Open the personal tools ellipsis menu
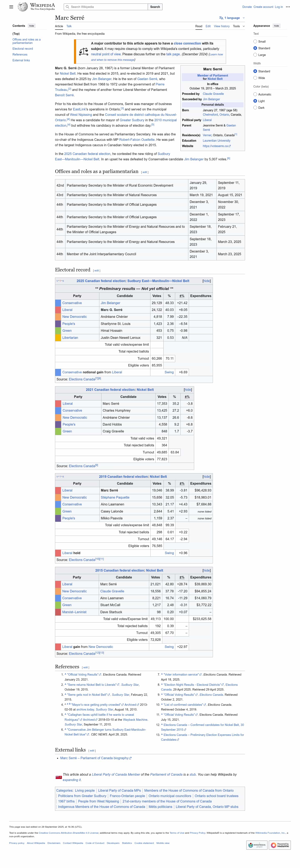This screenshot has width=300, height=868. coord(287,7)
